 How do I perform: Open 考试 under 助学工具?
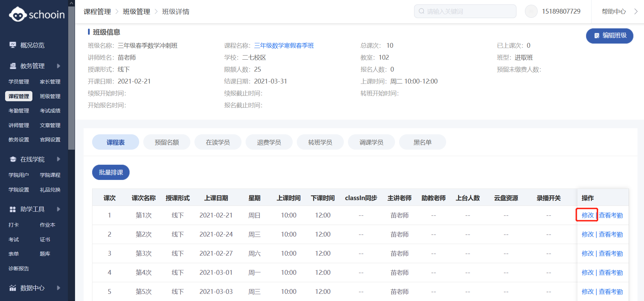click(x=14, y=240)
